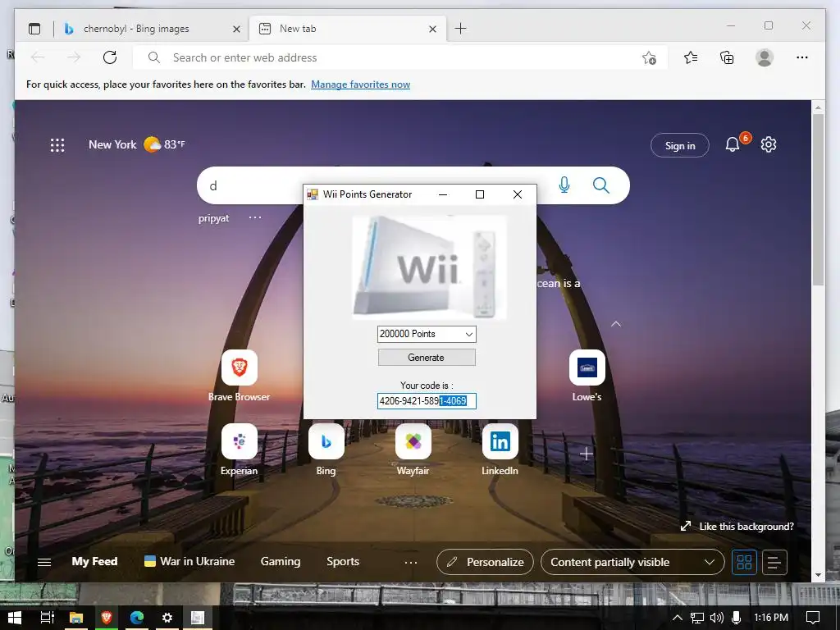840x630 pixels.
Task: Click the Wii Points Generator title icon
Action: point(313,194)
